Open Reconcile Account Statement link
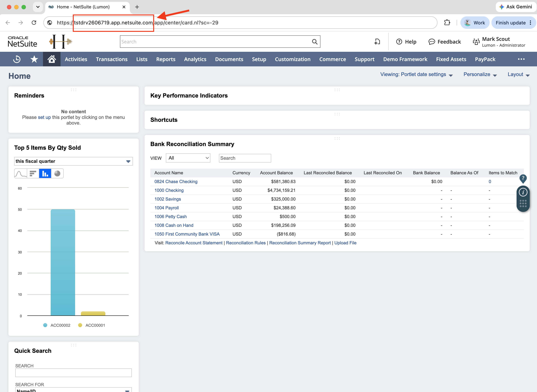537x392 pixels. (194, 243)
